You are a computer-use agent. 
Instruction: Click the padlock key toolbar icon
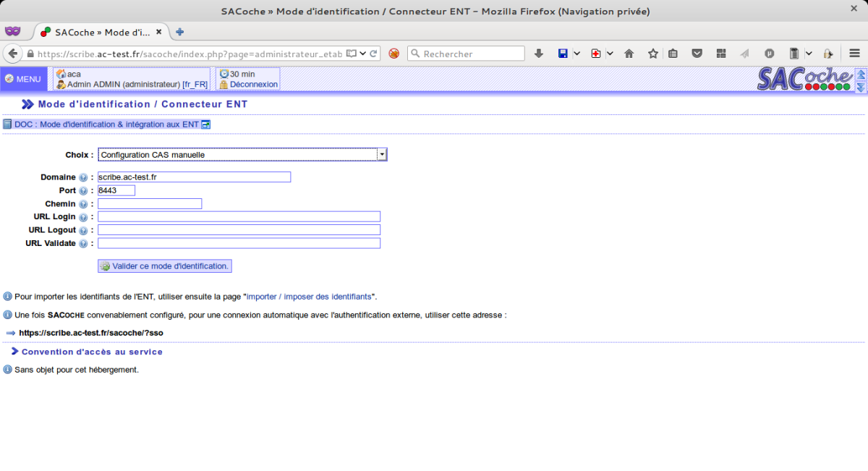click(828, 54)
